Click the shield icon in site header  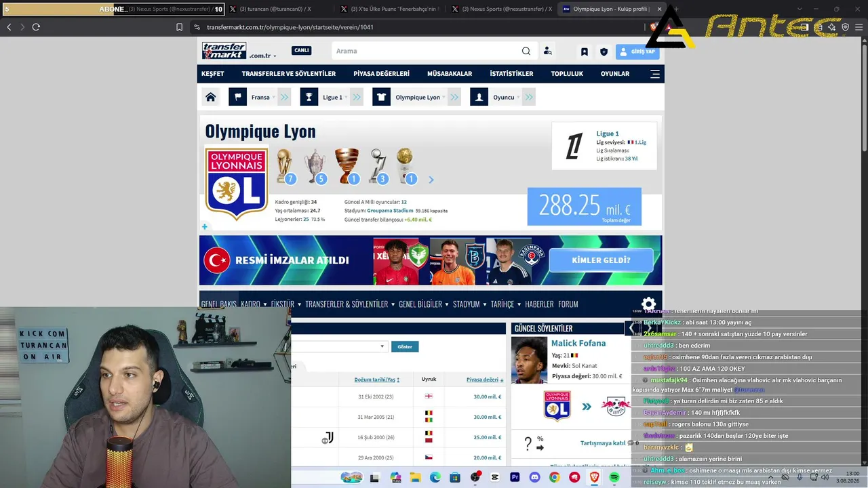tap(604, 52)
